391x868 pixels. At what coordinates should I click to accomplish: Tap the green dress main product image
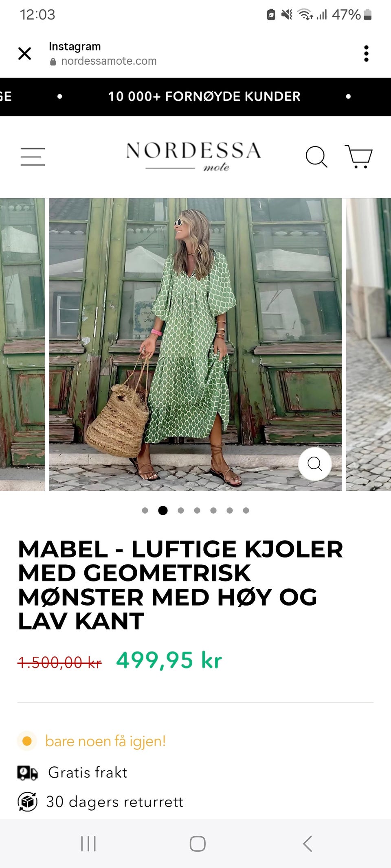coord(195,344)
